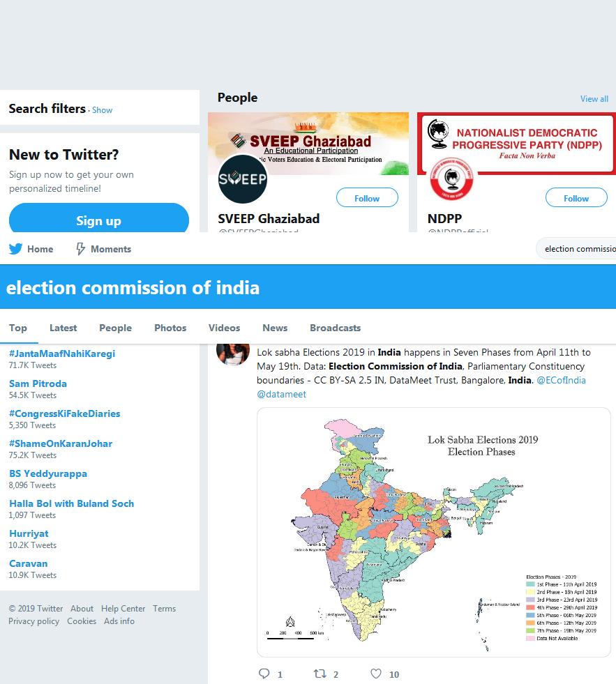Click the Twitter bird Home icon
Screen dimensions: 616x684
pyautogui.click(x=16, y=249)
